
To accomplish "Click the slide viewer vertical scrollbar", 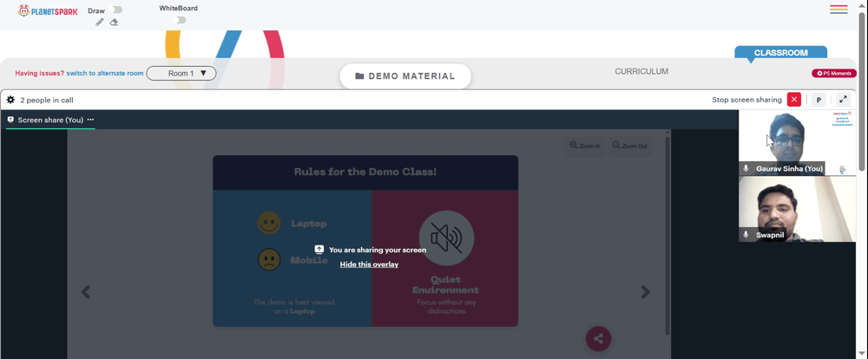I will point(667,235).
